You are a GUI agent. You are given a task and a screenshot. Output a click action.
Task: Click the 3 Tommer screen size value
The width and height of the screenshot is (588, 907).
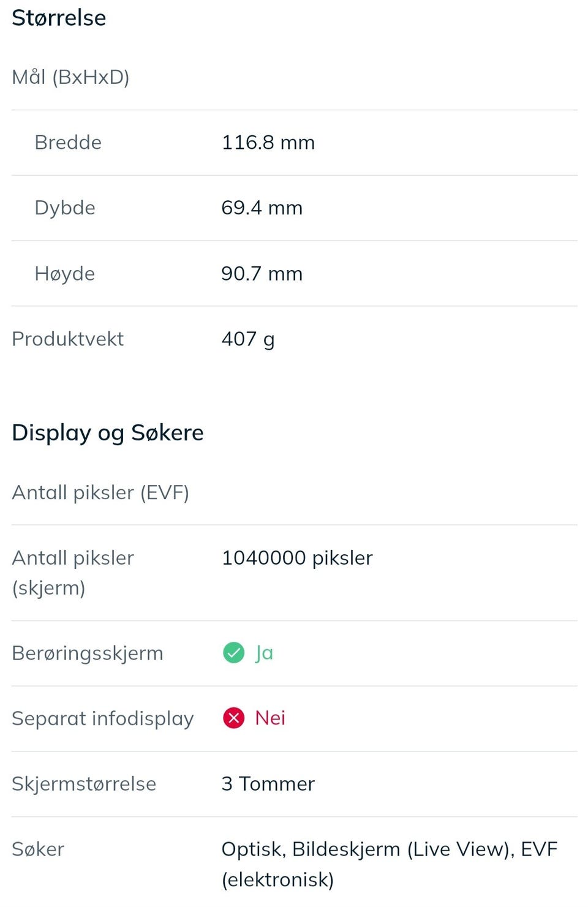[x=268, y=783]
